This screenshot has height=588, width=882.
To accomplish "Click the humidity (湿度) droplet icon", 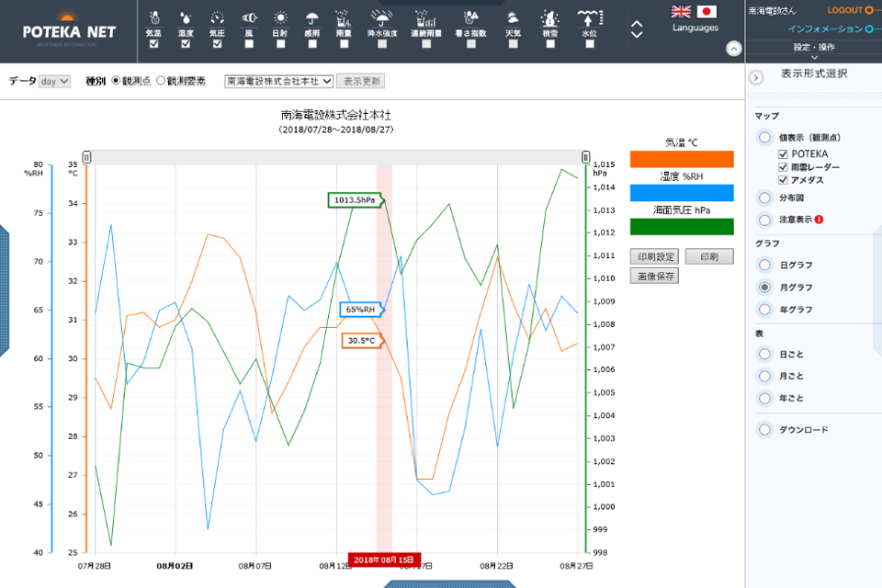I will pyautogui.click(x=186, y=18).
